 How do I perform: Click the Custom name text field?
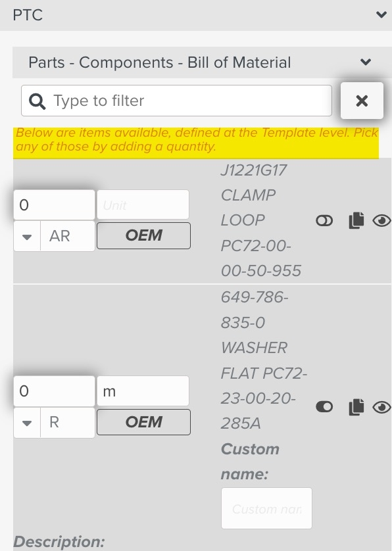(266, 508)
